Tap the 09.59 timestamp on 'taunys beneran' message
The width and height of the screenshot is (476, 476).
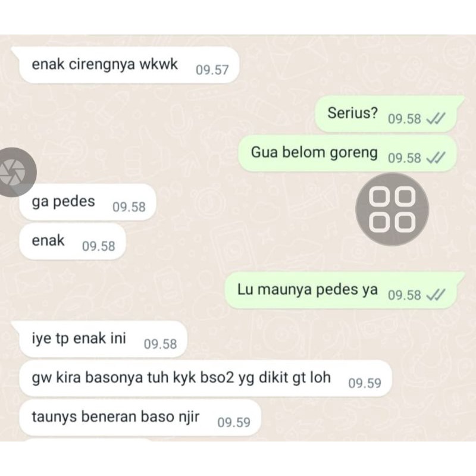pyautogui.click(x=234, y=422)
